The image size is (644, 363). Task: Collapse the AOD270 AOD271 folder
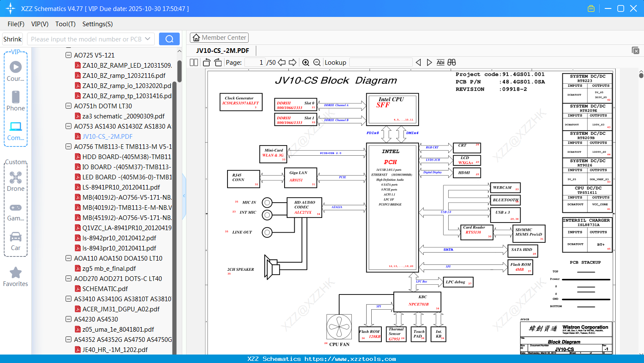click(x=69, y=278)
